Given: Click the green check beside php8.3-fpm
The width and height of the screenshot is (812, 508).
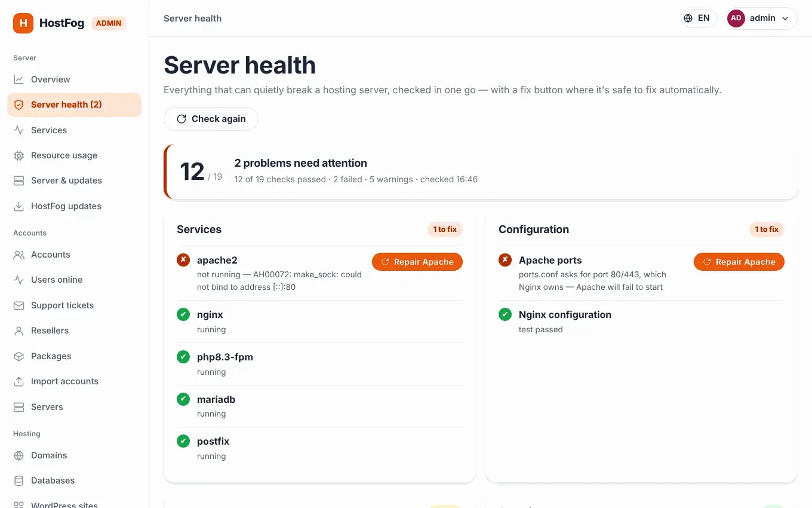Looking at the screenshot, I should pos(183,357).
